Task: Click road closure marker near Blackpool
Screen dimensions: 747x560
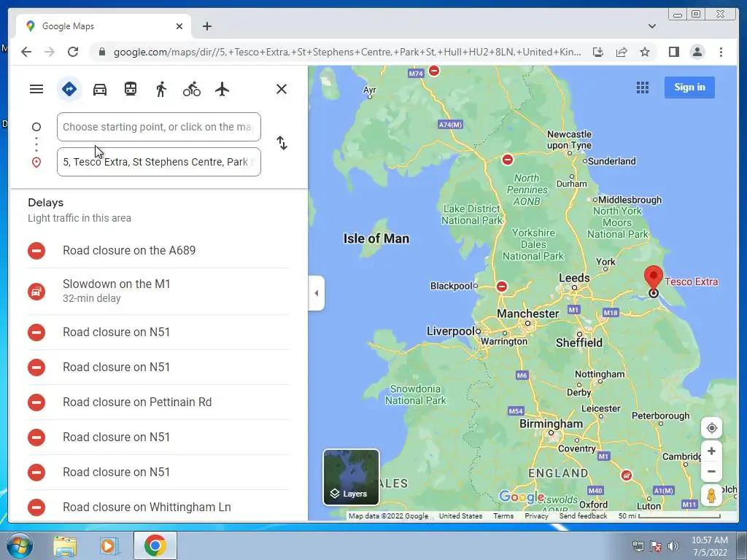Action: (x=502, y=286)
